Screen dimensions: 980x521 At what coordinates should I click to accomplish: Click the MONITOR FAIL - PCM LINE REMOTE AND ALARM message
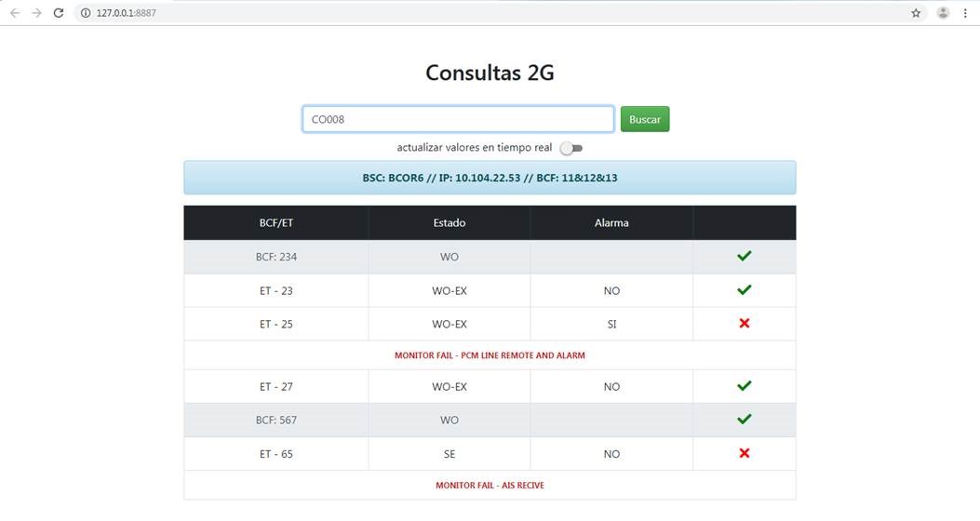(x=490, y=355)
